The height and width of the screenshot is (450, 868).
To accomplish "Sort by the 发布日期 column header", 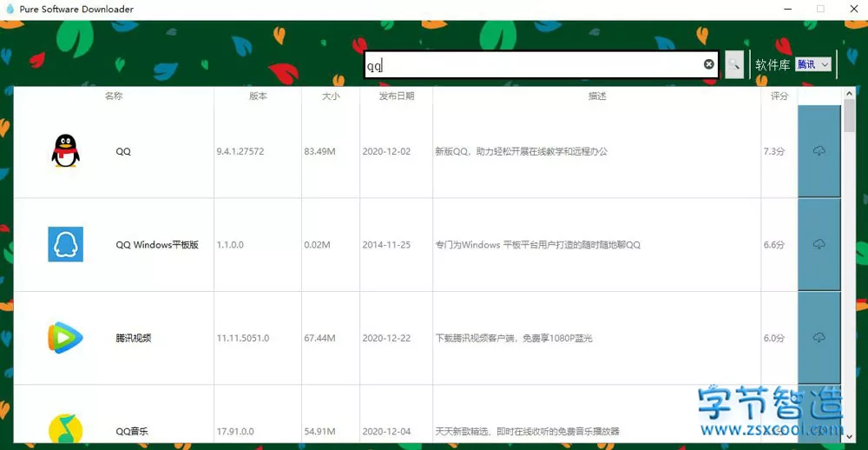I will [397, 96].
